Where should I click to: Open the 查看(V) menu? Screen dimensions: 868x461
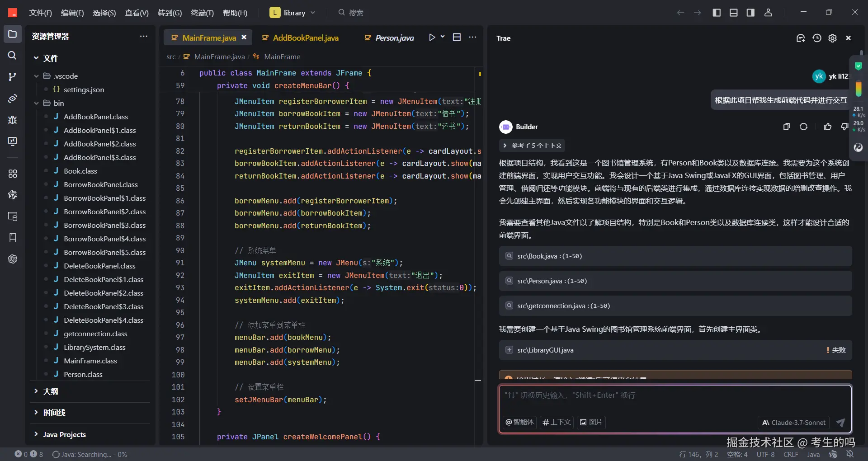137,13
